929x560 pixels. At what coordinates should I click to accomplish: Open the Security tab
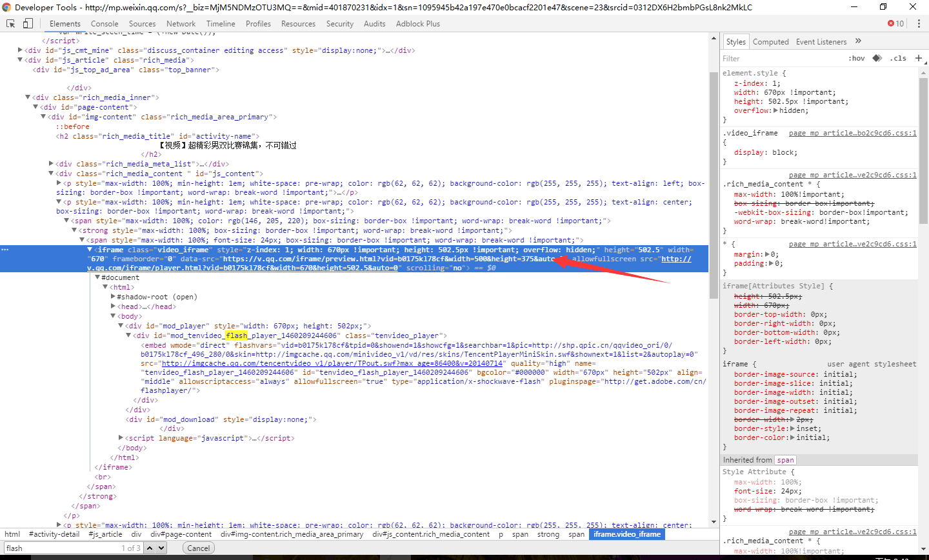tap(340, 24)
